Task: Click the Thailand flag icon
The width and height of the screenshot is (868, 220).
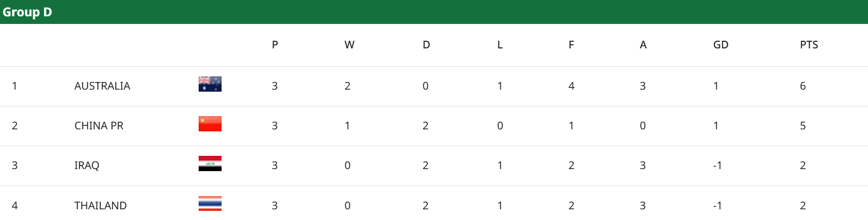Action: [x=210, y=203]
